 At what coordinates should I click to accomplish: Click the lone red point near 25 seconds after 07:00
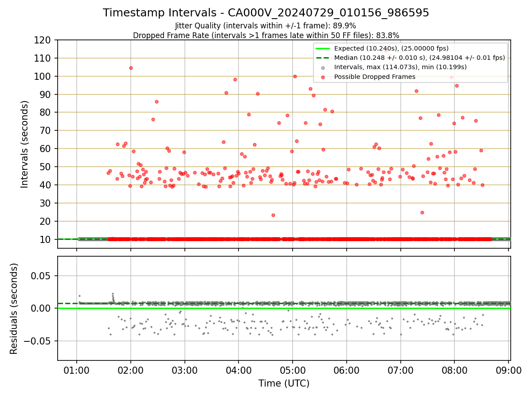(422, 212)
